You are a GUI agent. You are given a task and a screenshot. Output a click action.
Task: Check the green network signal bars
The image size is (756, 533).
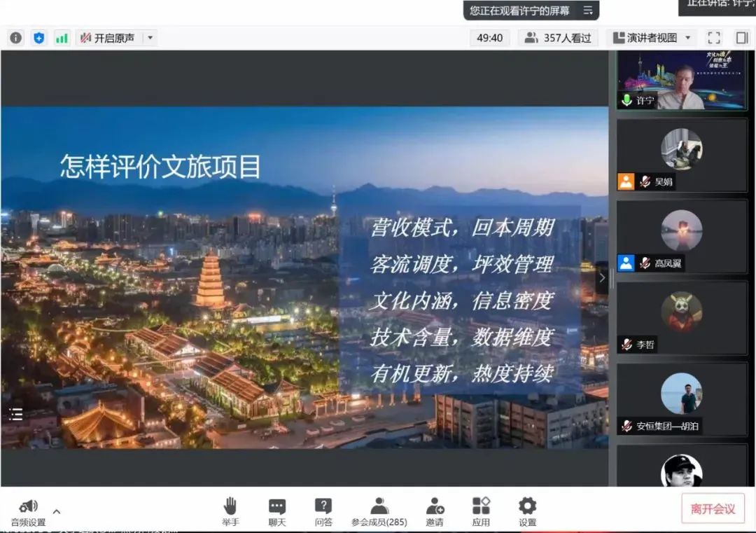pyautogui.click(x=62, y=38)
